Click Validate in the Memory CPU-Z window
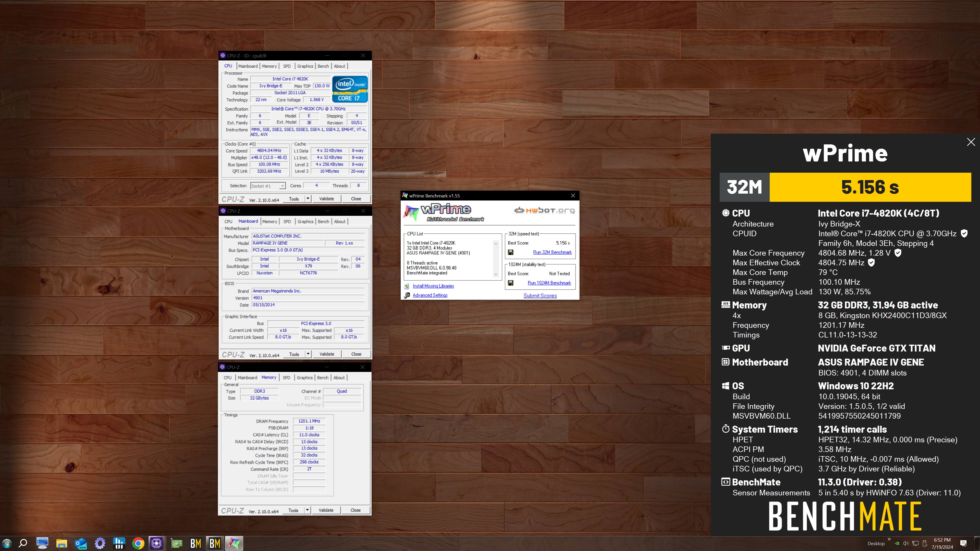Image resolution: width=980 pixels, height=551 pixels. click(326, 510)
